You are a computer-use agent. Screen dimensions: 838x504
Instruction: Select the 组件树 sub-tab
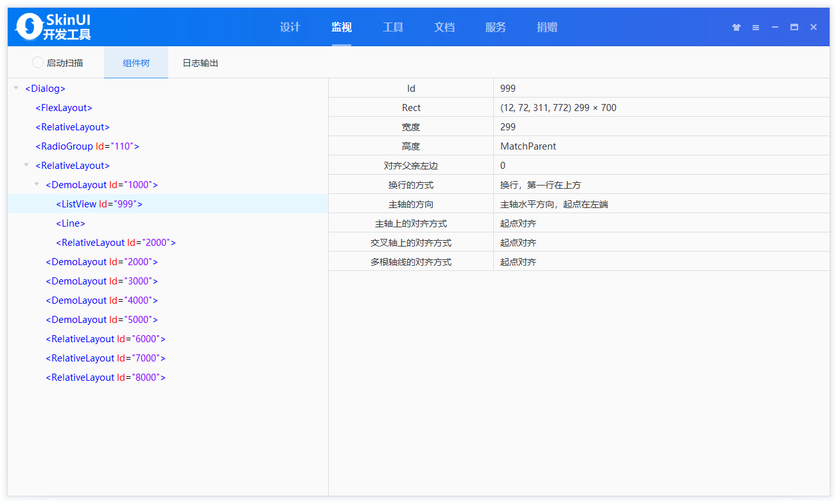[136, 63]
